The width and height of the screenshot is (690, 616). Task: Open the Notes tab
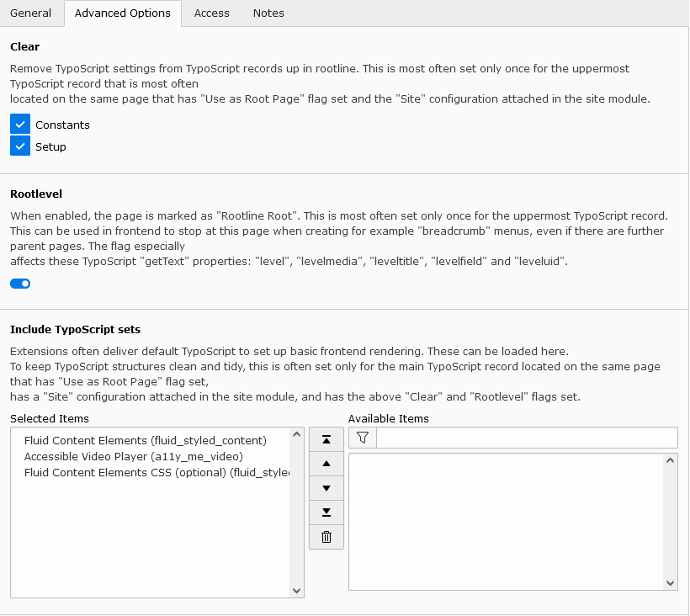click(x=268, y=13)
